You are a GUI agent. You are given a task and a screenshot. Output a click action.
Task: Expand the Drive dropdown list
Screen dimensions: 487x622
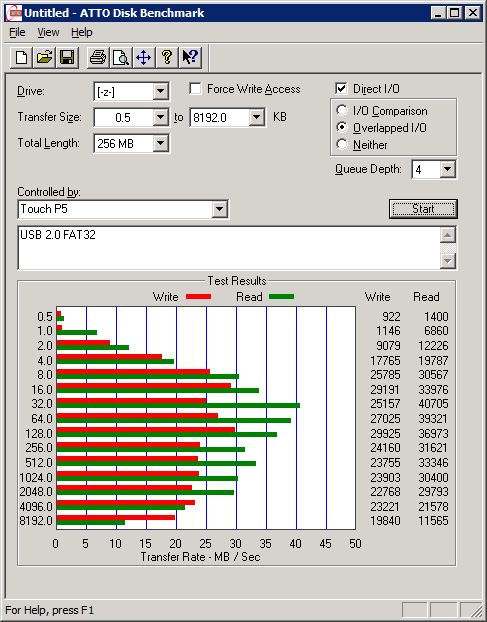(160, 92)
